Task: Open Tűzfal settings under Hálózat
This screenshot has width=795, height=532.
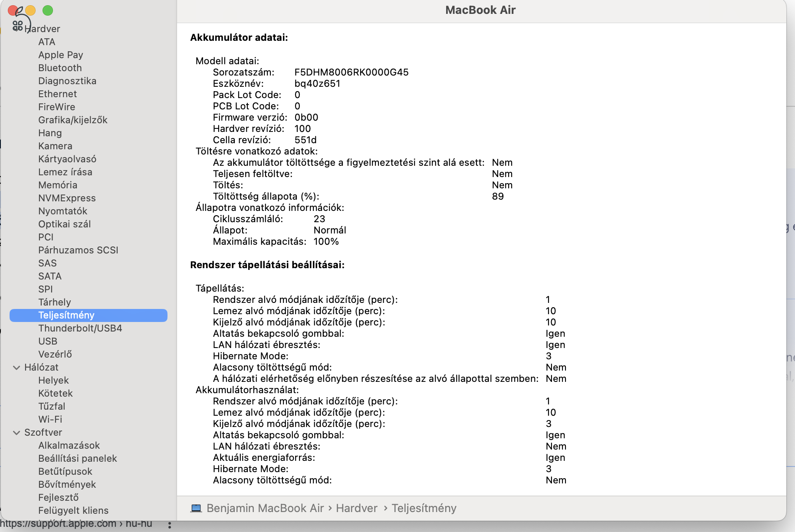Action: click(x=52, y=406)
